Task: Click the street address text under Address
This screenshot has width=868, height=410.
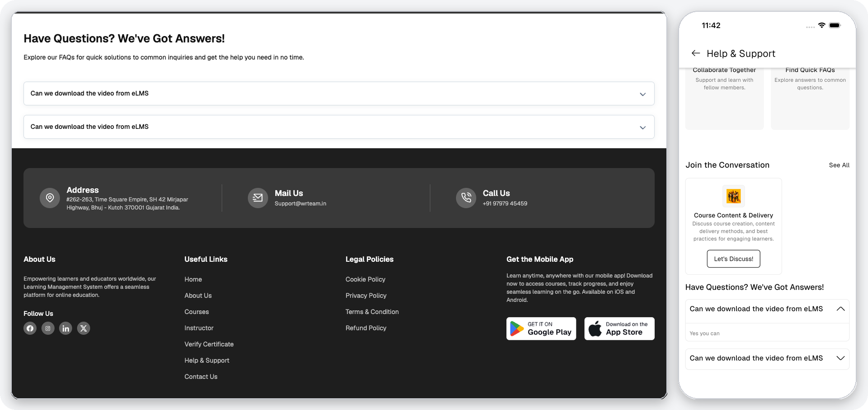Action: pos(127,203)
